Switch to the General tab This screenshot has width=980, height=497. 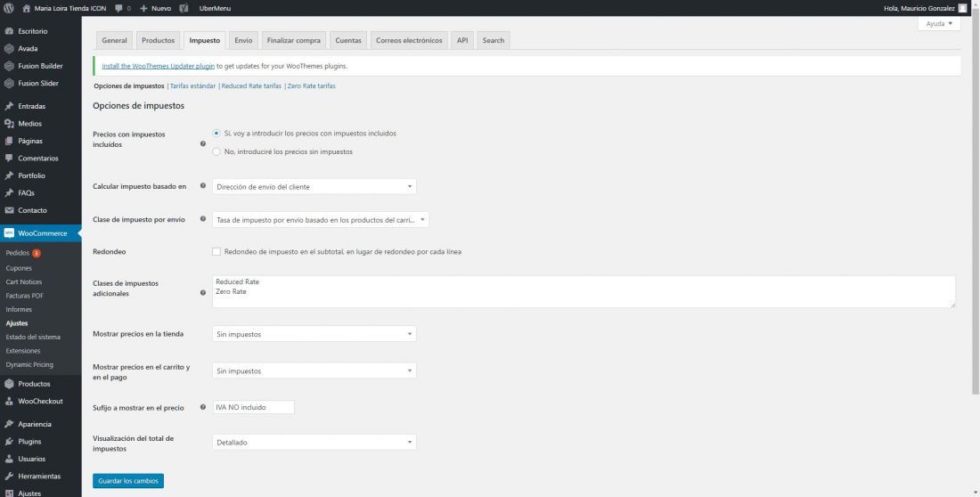[114, 40]
